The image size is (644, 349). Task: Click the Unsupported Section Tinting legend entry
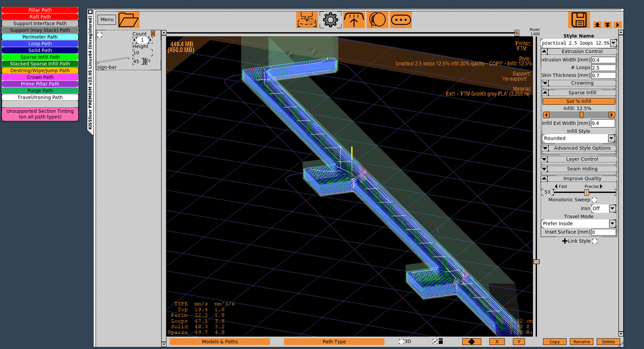40,114
